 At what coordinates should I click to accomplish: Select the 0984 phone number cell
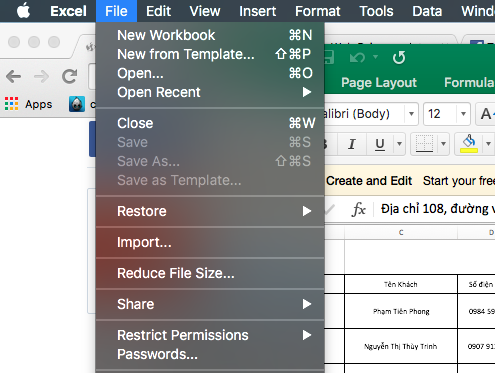pos(477,311)
